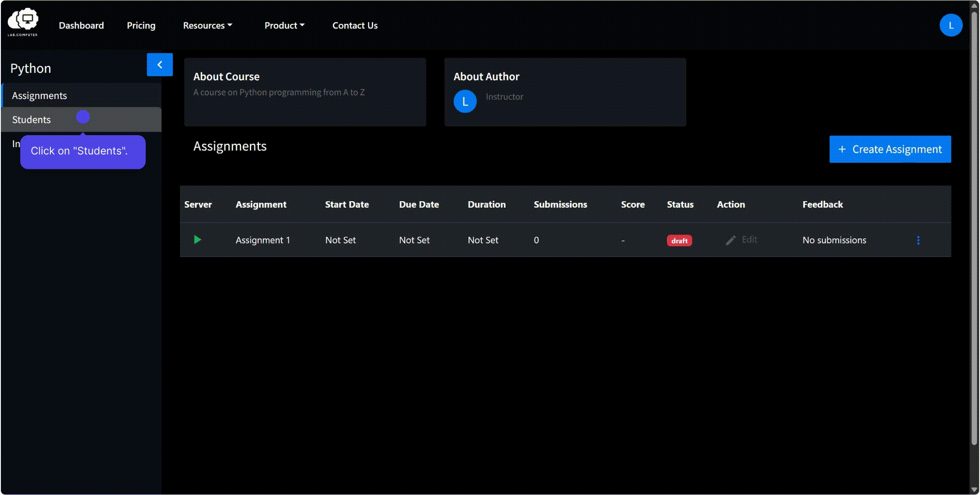Click the Python course title in sidebar
The image size is (980, 495).
[31, 68]
